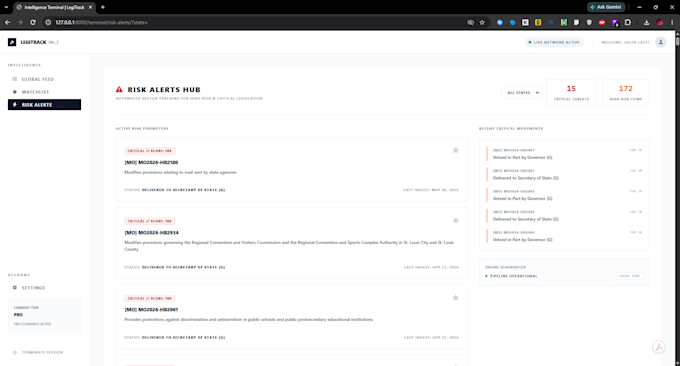This screenshot has height=366, width=680.
Task: Click the shield extension icon in toolbar
Action: coord(589,23)
